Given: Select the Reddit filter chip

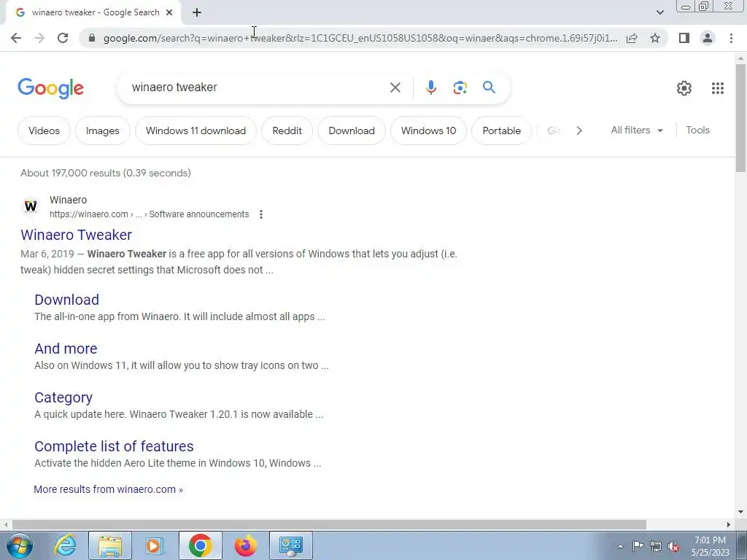Looking at the screenshot, I should tap(287, 131).
